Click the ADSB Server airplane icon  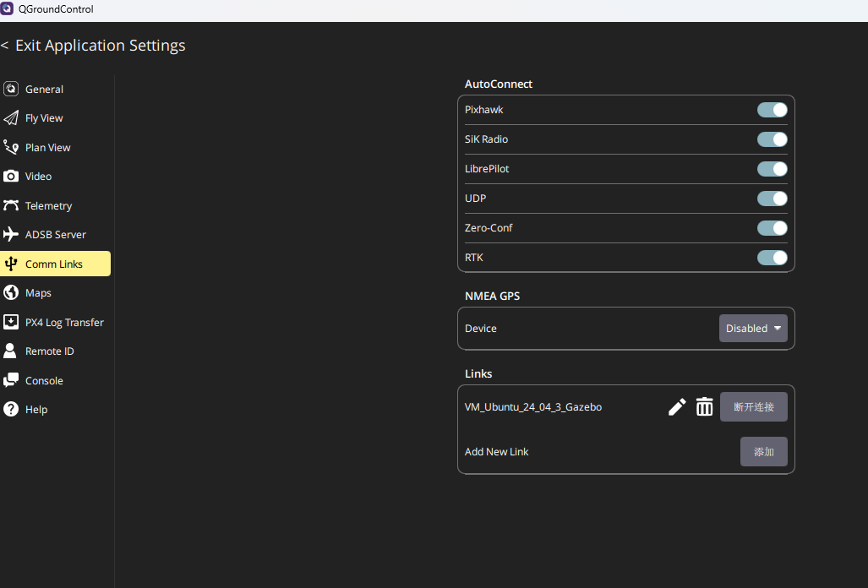point(10,234)
